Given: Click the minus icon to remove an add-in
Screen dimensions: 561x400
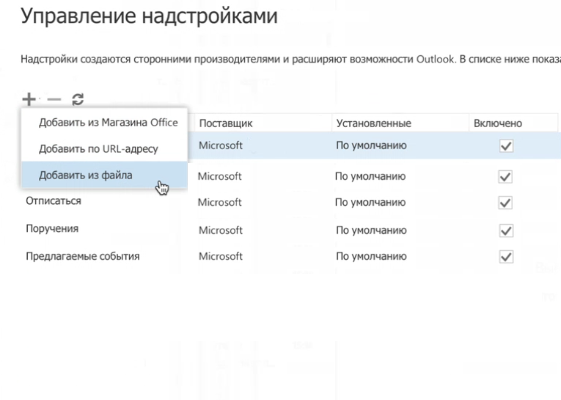Looking at the screenshot, I should (54, 99).
